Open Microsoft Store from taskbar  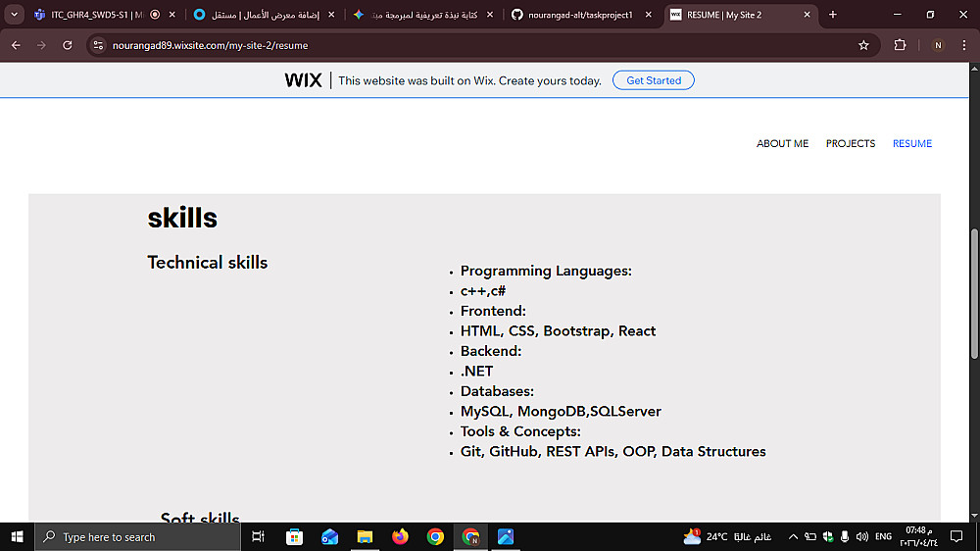[x=294, y=536]
